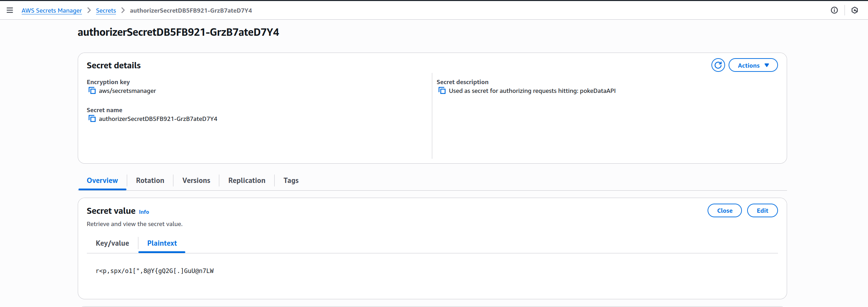Switch to Key/value view
868x307 pixels.
tap(112, 243)
